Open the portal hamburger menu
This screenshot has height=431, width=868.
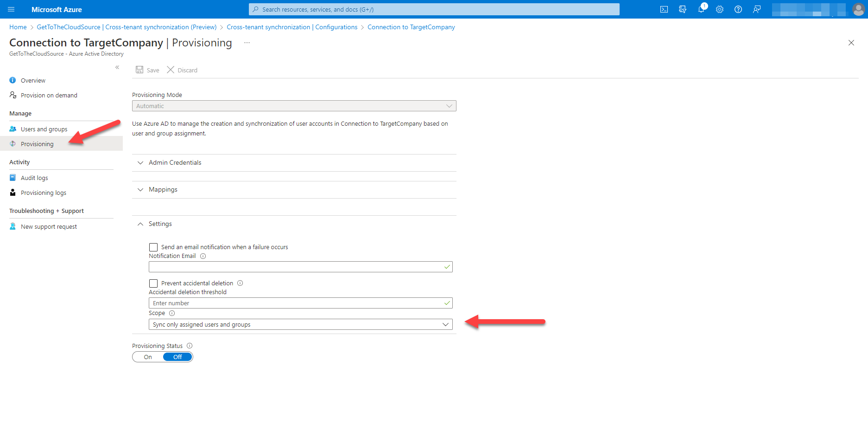[10, 9]
